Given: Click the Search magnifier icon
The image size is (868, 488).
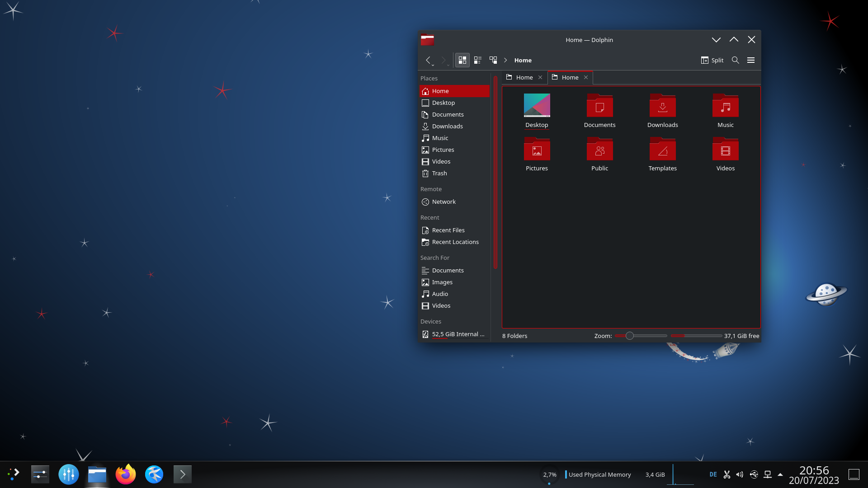Looking at the screenshot, I should coord(735,60).
